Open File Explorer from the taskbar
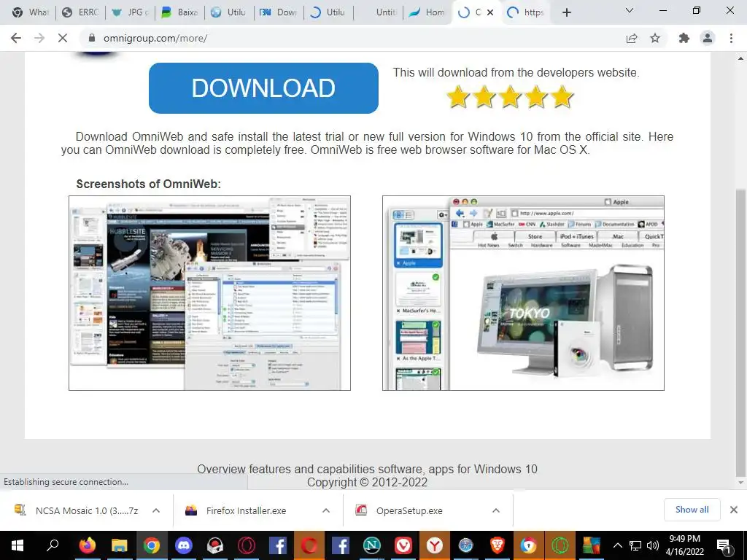 (x=119, y=545)
